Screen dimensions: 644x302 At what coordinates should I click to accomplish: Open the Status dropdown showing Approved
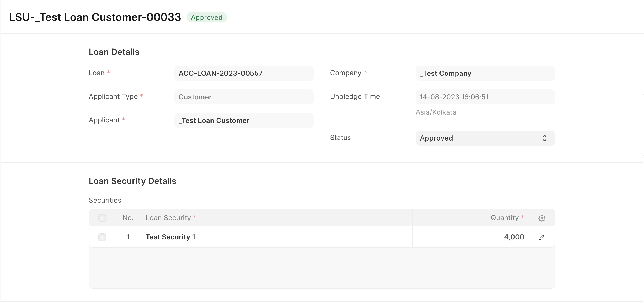(x=485, y=138)
